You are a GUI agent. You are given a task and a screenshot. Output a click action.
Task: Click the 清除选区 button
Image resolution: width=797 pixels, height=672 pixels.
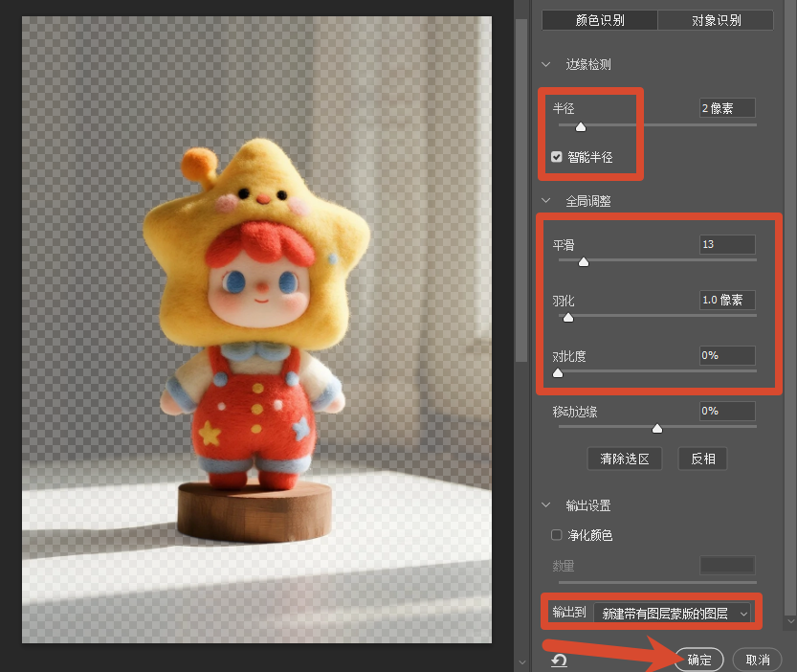coord(625,459)
